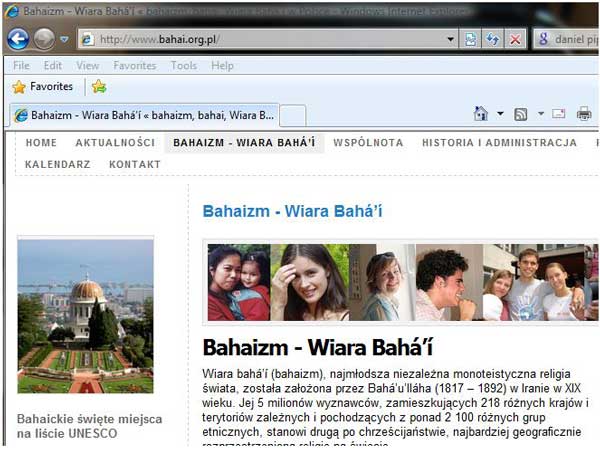The image size is (600, 449).
Task: Click the Refresh page icon
Action: (492, 39)
